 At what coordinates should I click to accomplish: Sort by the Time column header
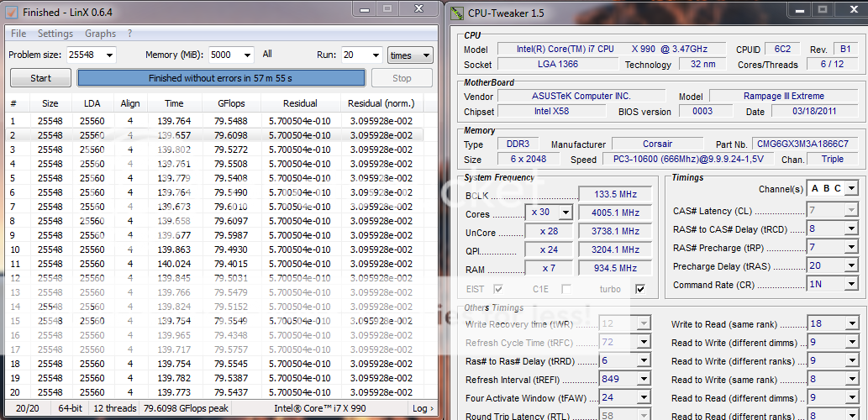(174, 103)
